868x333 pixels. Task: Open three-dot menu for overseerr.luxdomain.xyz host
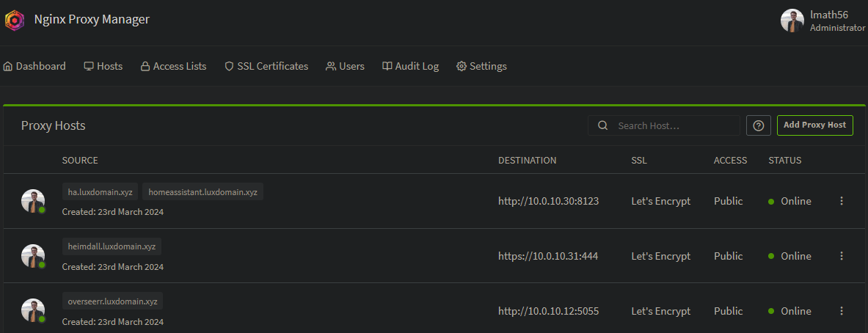[842, 311]
